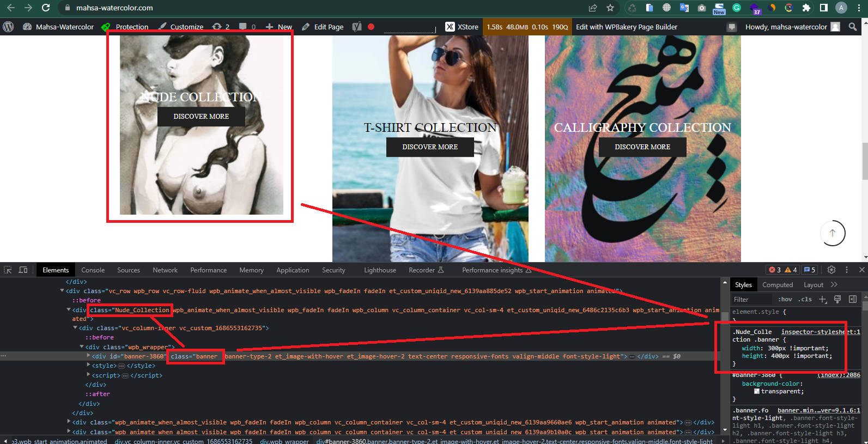Select the div.wpb_wrapper breadcrumb item
Screen dimensions: 868x444
click(284, 441)
